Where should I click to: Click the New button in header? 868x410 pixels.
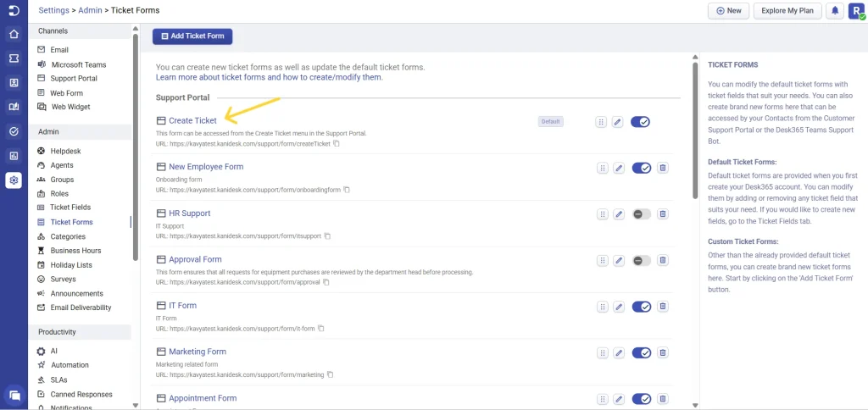(728, 11)
